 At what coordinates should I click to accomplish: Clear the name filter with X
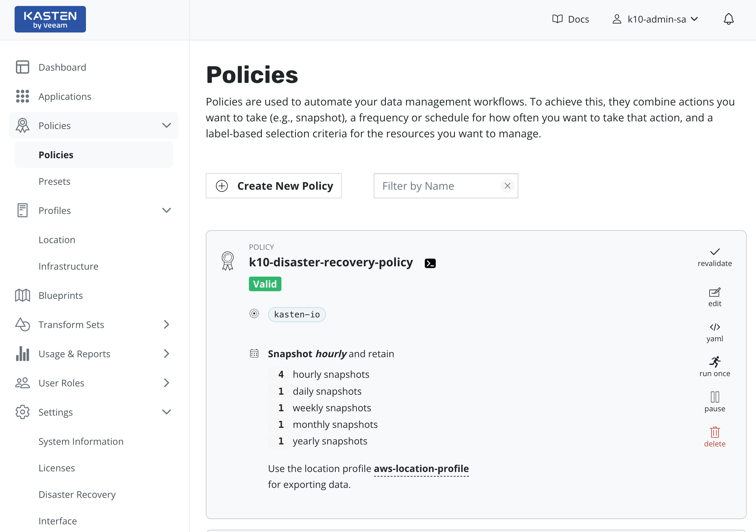tap(507, 186)
